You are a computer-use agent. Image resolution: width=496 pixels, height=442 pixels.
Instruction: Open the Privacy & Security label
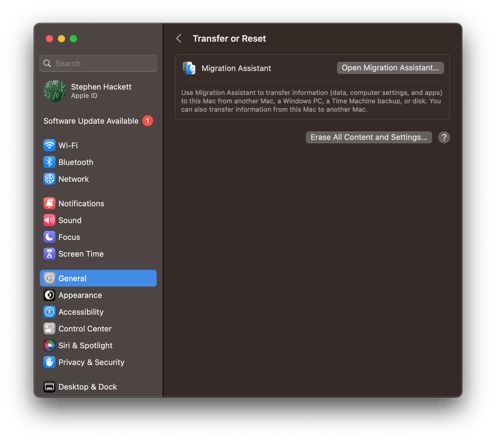pyautogui.click(x=91, y=362)
